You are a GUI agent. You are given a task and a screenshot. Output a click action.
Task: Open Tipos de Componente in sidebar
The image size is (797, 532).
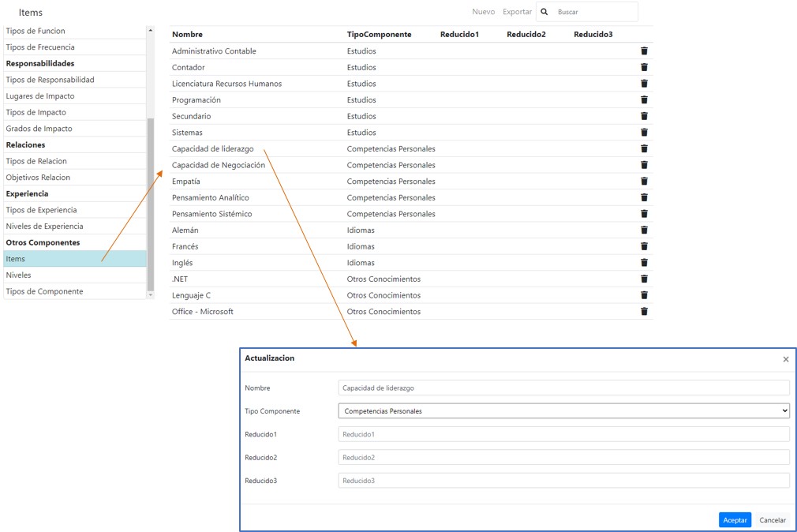[44, 292]
